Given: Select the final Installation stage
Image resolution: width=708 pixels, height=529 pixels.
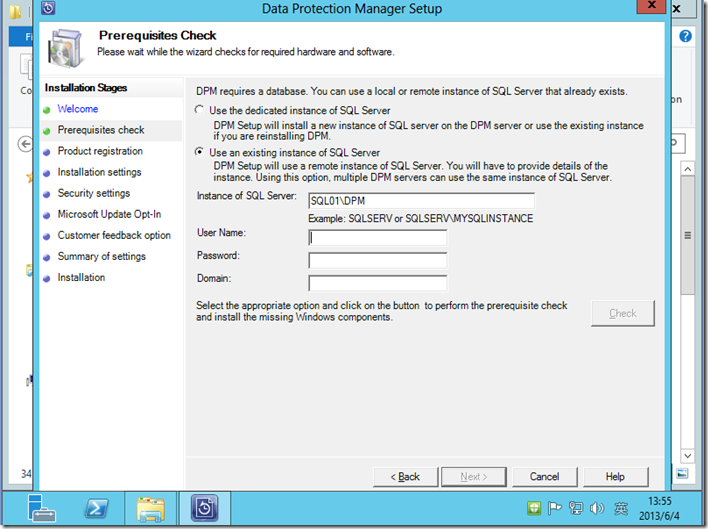Looking at the screenshot, I should tap(81, 277).
